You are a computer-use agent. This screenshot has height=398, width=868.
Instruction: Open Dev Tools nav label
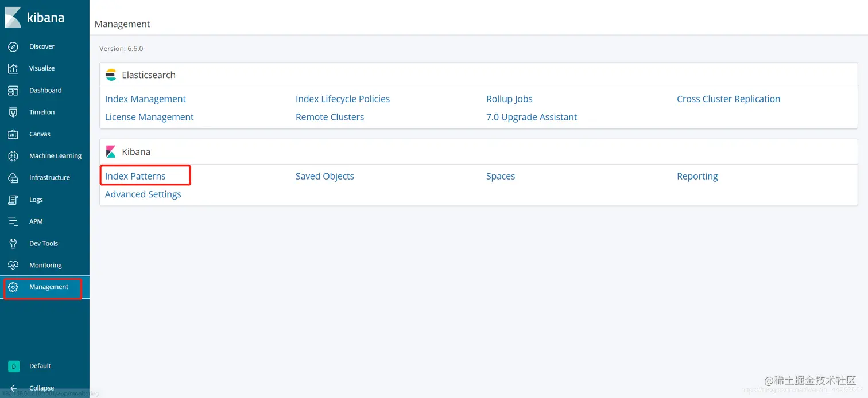click(44, 244)
